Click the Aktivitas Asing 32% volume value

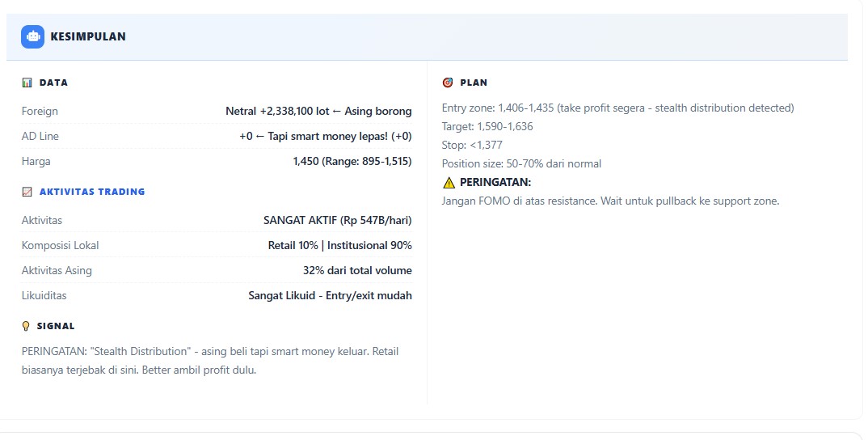(357, 270)
